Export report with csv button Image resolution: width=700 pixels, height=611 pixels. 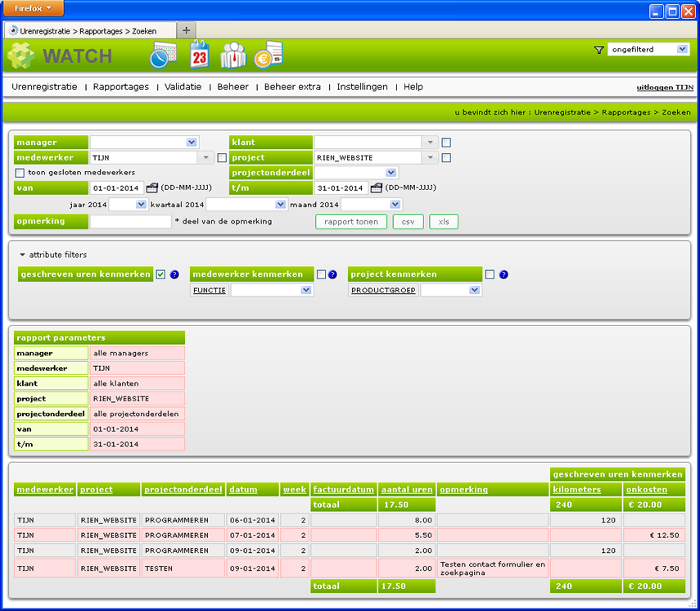click(408, 221)
